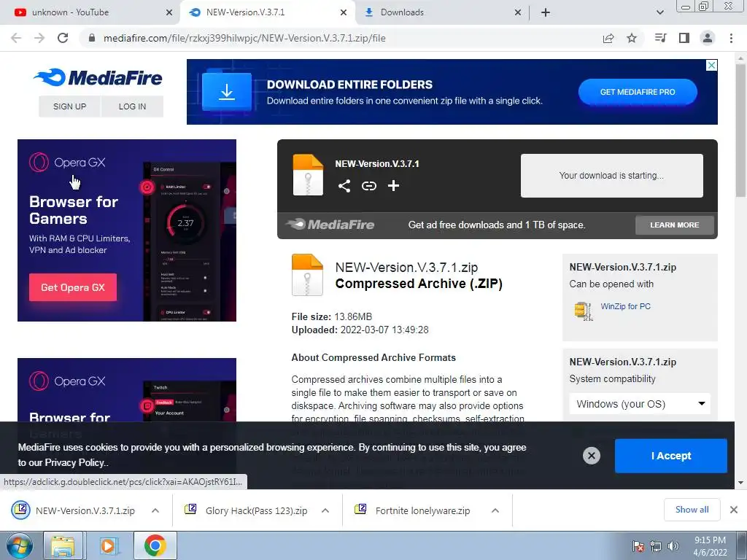
Task: Click the Chrome taskbar icon
Action: tap(155, 545)
